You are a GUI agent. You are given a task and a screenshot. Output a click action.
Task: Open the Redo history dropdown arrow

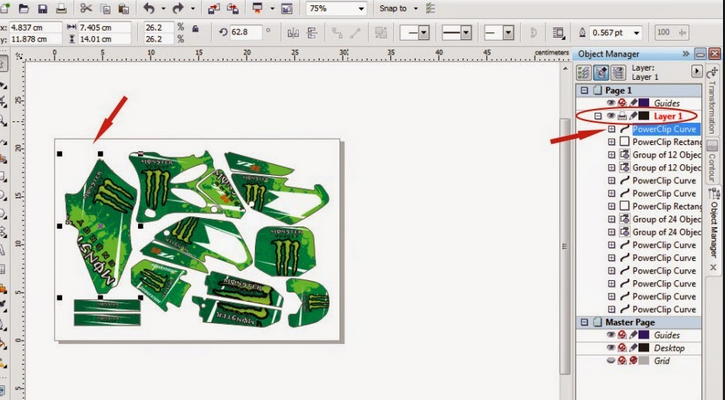point(193,8)
